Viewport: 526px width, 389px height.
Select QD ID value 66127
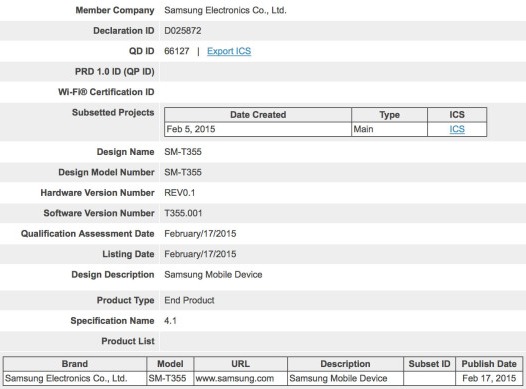[x=177, y=51]
